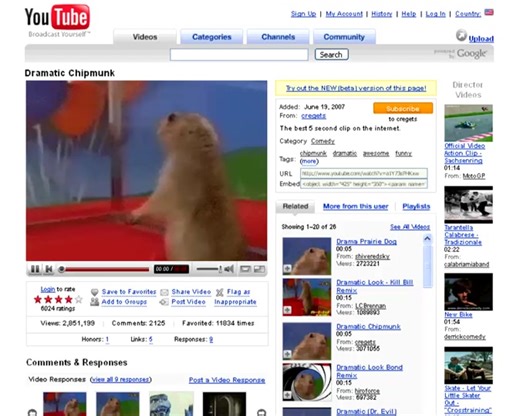Select the Related tab

coord(295,206)
